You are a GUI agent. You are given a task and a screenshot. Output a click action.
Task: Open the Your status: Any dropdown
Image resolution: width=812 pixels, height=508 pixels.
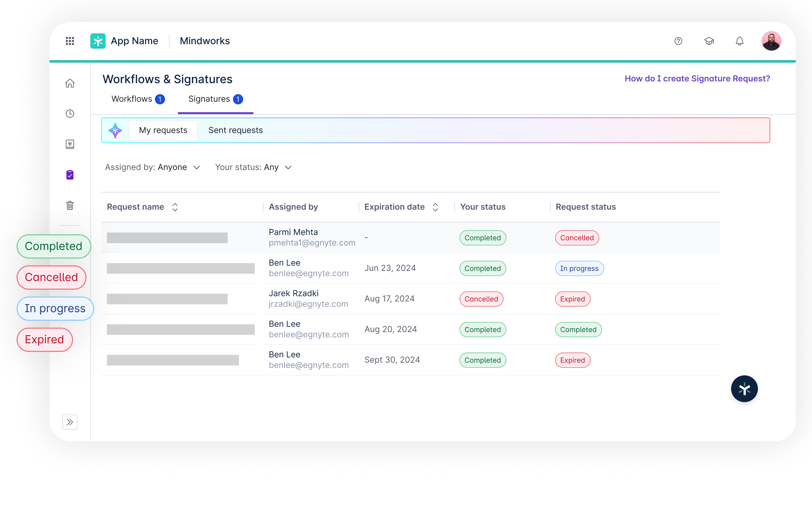(x=253, y=167)
